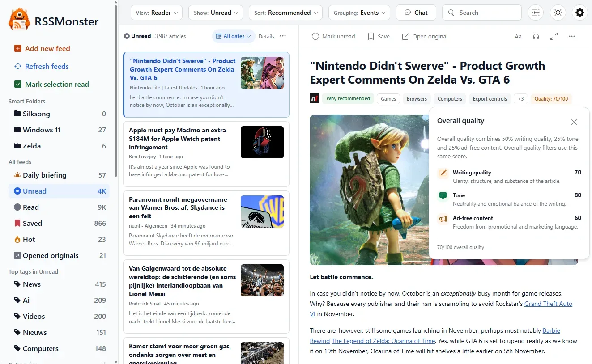
Task: Click Refresh feeds
Action: pos(42,66)
